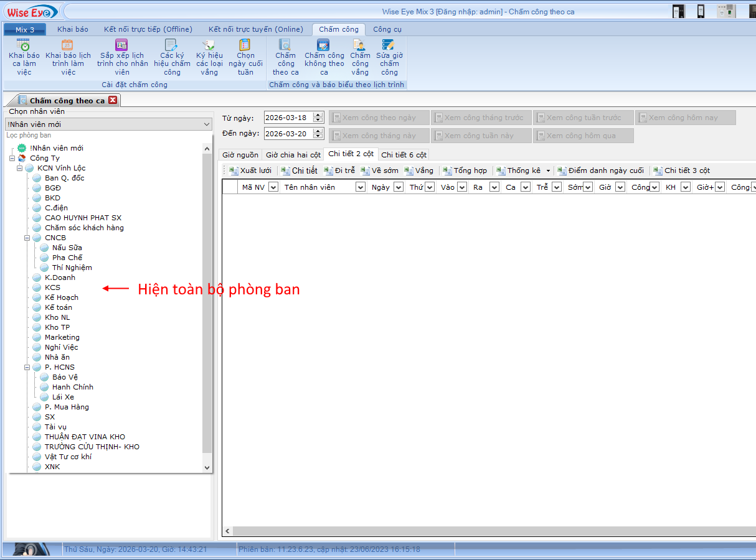Switch to the Công cụ ribbon tab
The width and height of the screenshot is (756, 560).
click(x=387, y=29)
